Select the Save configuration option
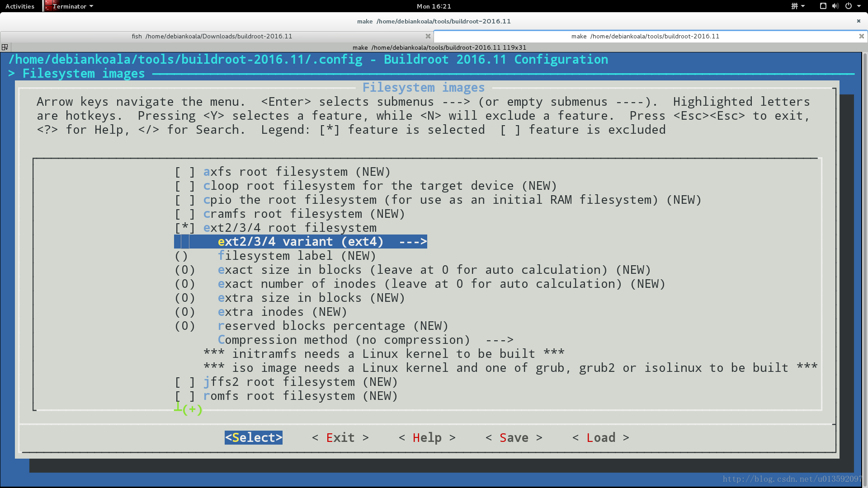 (514, 437)
